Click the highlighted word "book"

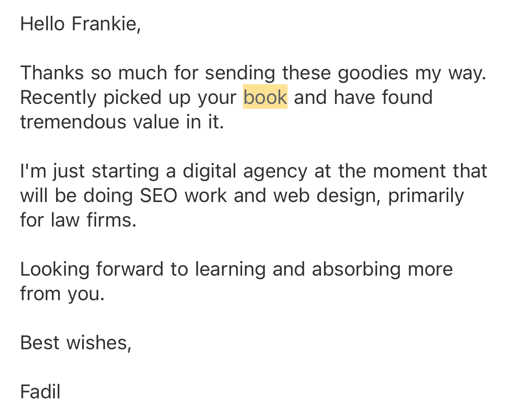(x=265, y=97)
